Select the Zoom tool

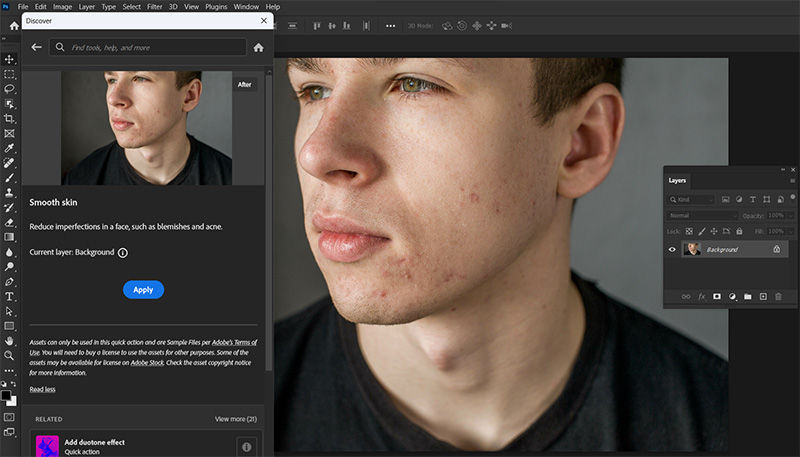coord(10,355)
